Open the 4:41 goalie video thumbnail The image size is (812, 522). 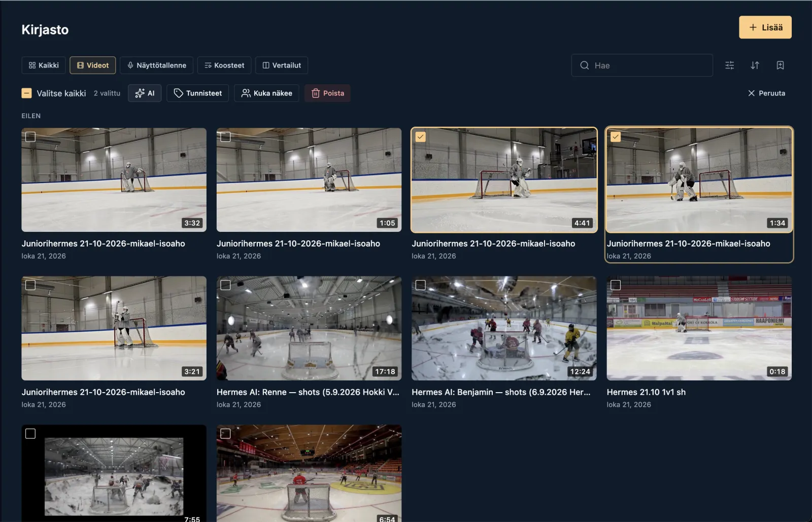tap(504, 180)
